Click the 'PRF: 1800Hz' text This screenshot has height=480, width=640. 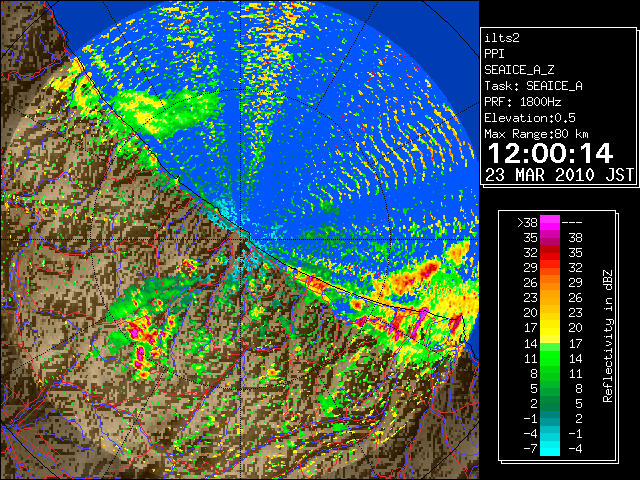(522, 102)
